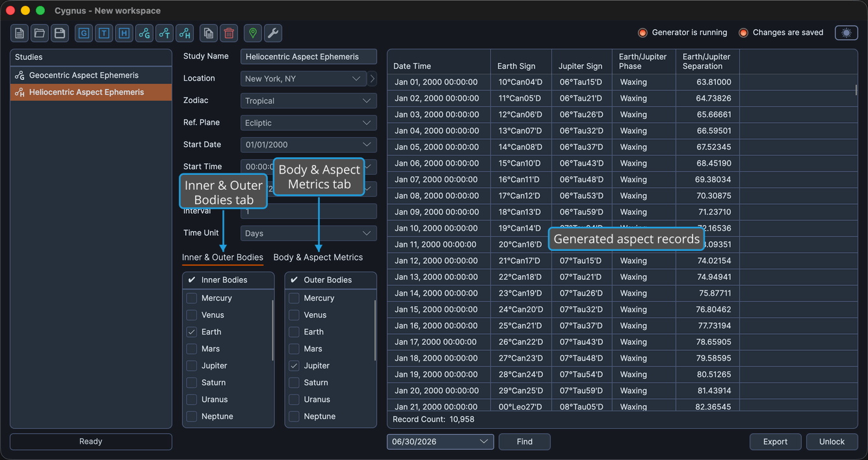Create a new workspace with document icon
The height and width of the screenshot is (460, 868).
pyautogui.click(x=20, y=33)
